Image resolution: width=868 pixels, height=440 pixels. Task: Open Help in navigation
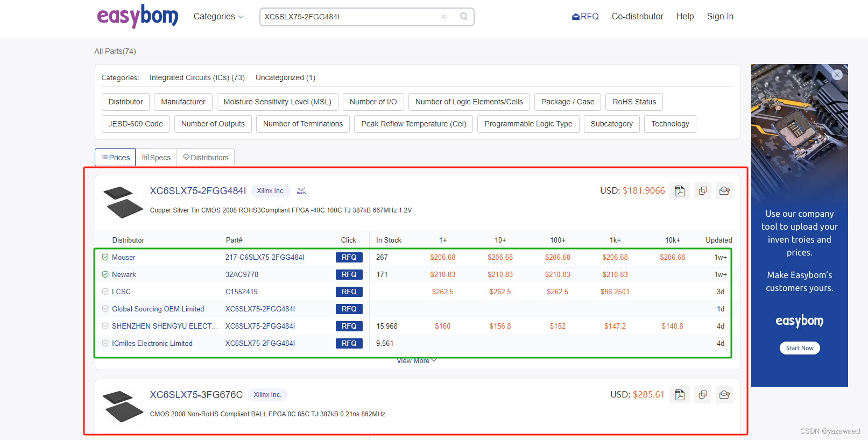coord(685,17)
